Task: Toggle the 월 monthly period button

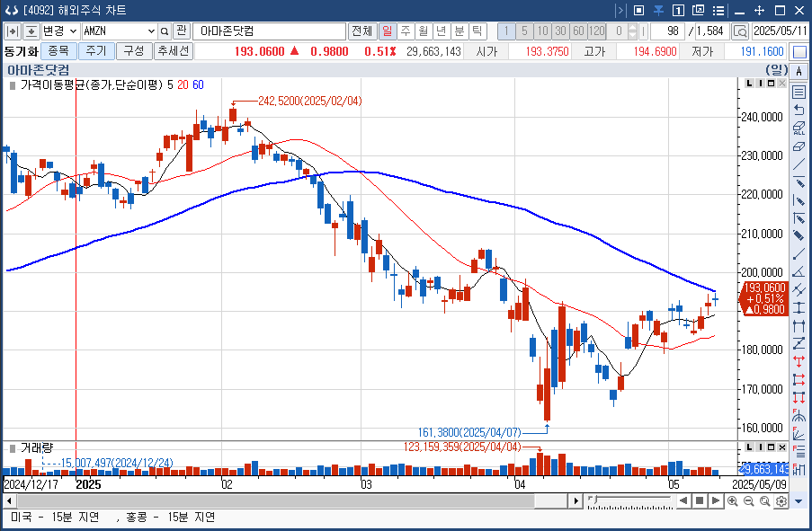Action: (424, 31)
